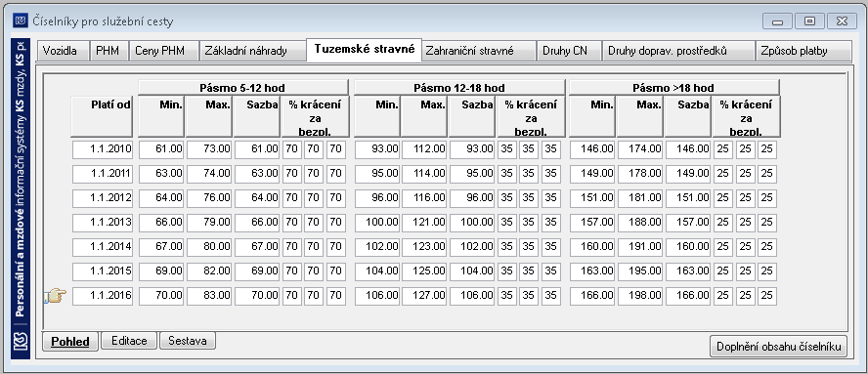Switch to the PHM tab
Viewport: 868px width, 374px height.
click(x=109, y=51)
